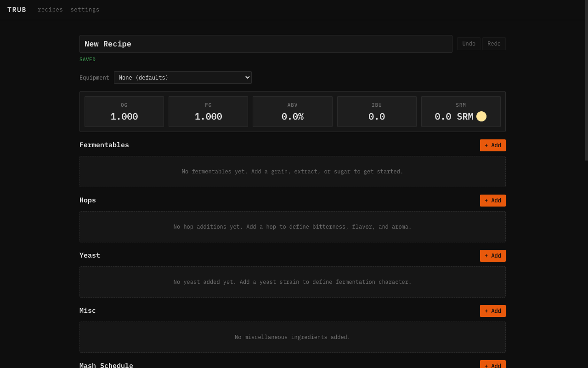Click the TRUB logo
Image resolution: width=588 pixels, height=368 pixels.
(x=17, y=10)
